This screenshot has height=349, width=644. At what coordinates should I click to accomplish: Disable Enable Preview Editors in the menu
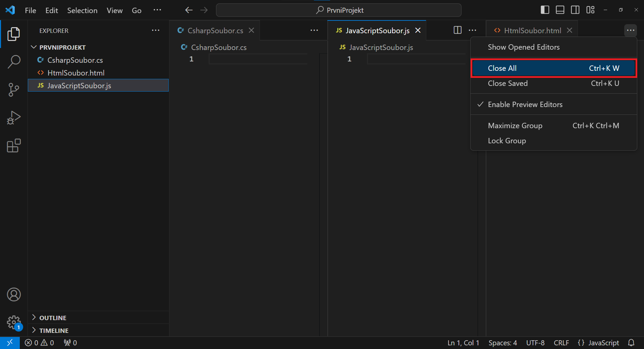pyautogui.click(x=525, y=104)
